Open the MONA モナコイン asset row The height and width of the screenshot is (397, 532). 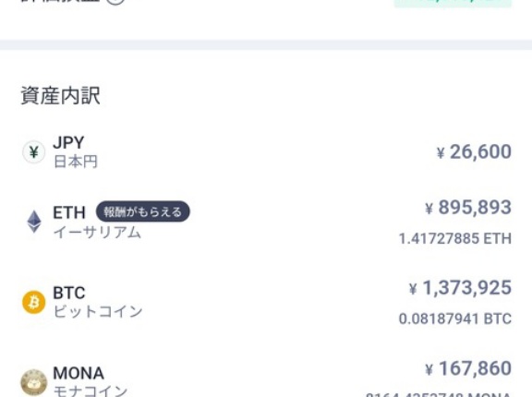coord(266,378)
